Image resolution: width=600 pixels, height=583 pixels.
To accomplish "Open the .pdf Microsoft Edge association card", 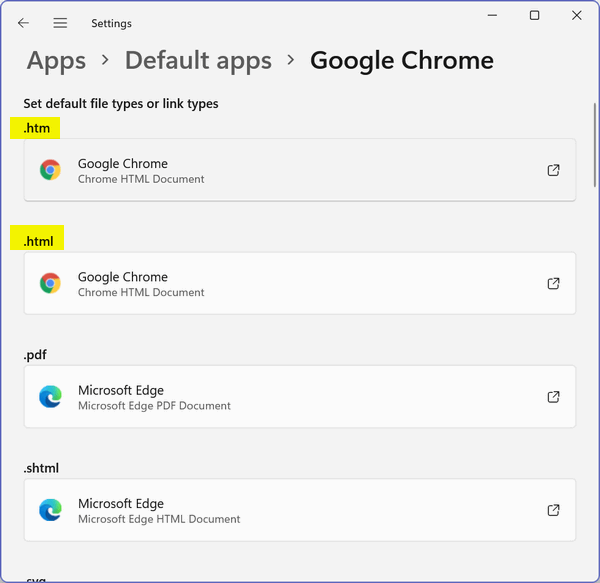I will (300, 397).
